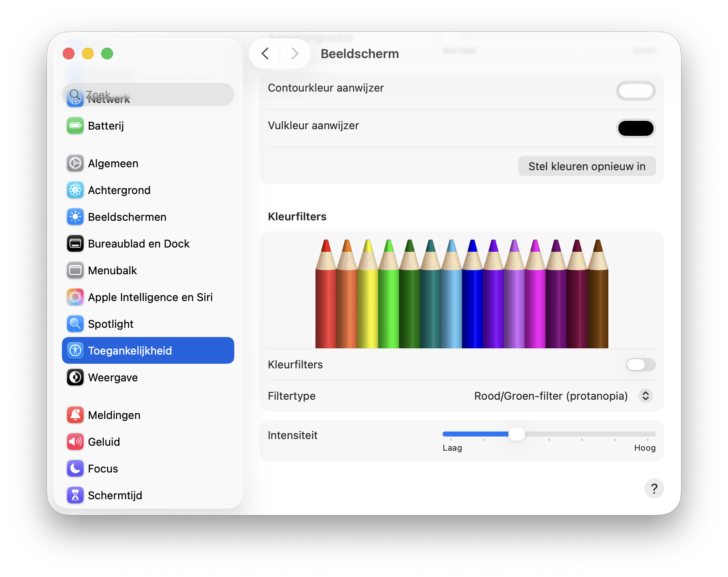
Task: Go back with the left chevron
Action: [x=265, y=54]
